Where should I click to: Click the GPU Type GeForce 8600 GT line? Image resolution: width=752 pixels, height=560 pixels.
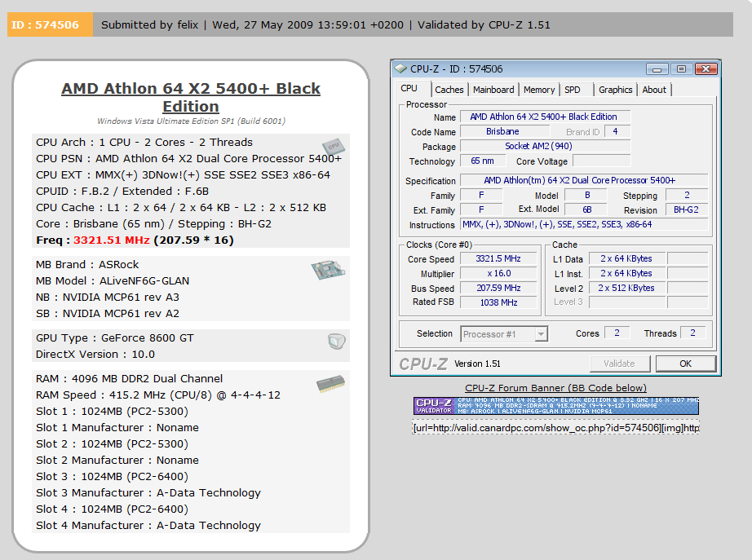coord(115,338)
